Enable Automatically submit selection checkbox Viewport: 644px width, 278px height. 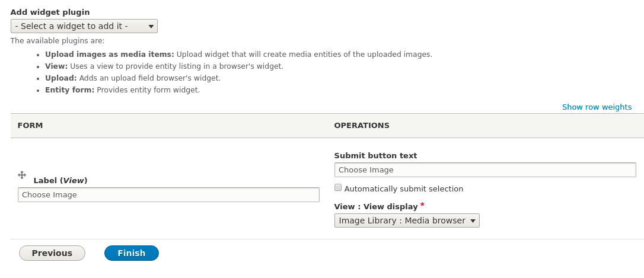pos(338,188)
